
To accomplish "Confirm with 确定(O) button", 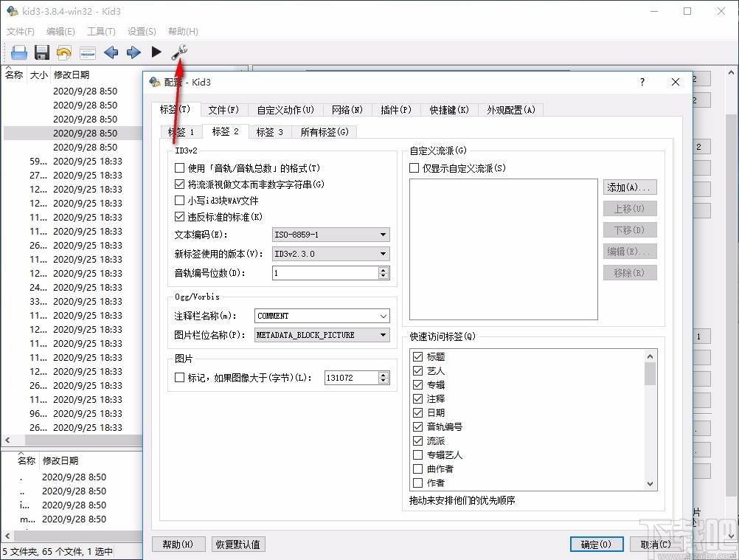I will tap(596, 545).
